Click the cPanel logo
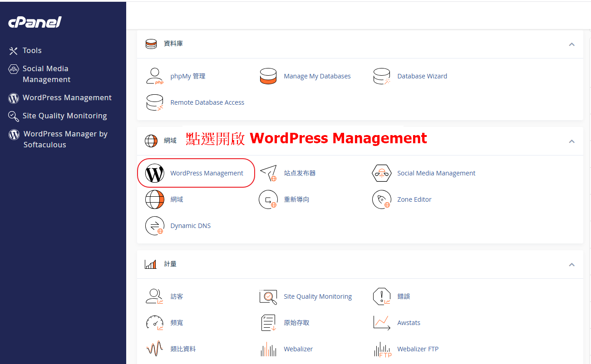591x364 pixels. [35, 22]
